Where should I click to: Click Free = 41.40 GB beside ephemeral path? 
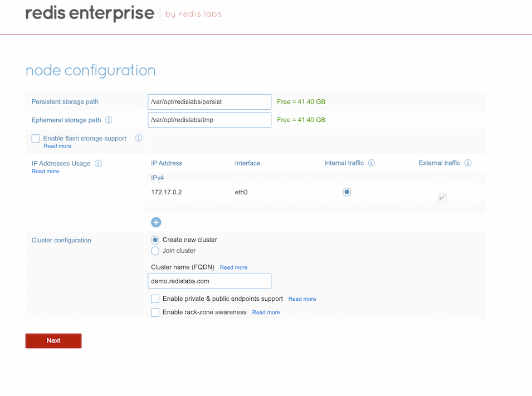click(x=301, y=120)
